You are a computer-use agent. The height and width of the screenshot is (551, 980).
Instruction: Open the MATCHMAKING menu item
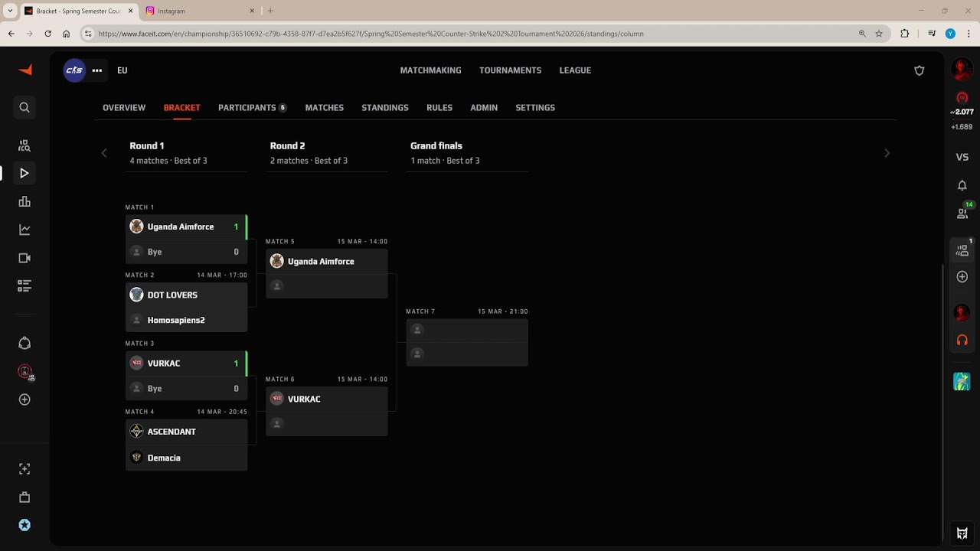pyautogui.click(x=430, y=70)
